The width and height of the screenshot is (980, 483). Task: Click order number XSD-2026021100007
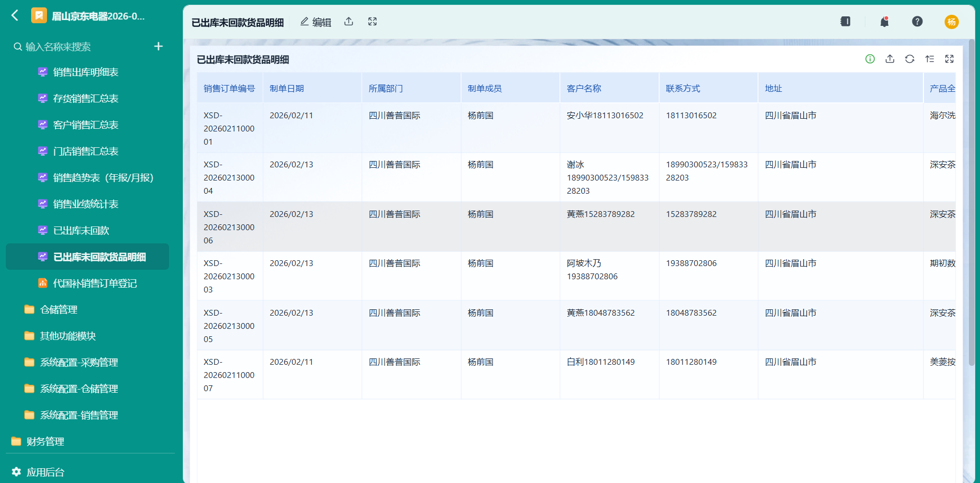[x=229, y=375]
